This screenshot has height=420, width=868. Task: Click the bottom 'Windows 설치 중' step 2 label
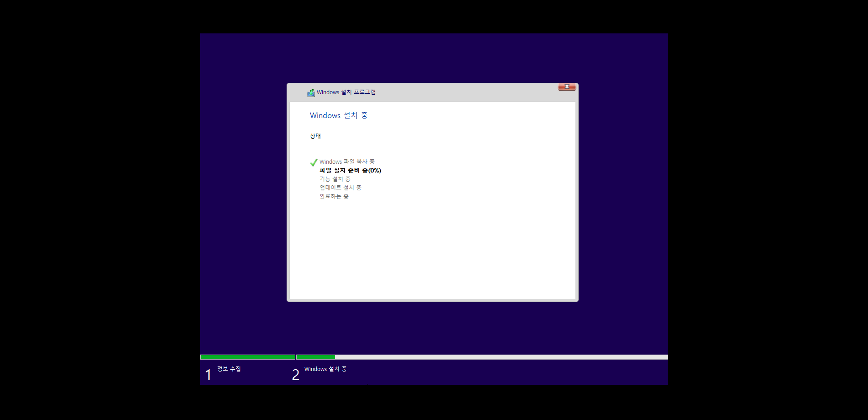coord(325,369)
